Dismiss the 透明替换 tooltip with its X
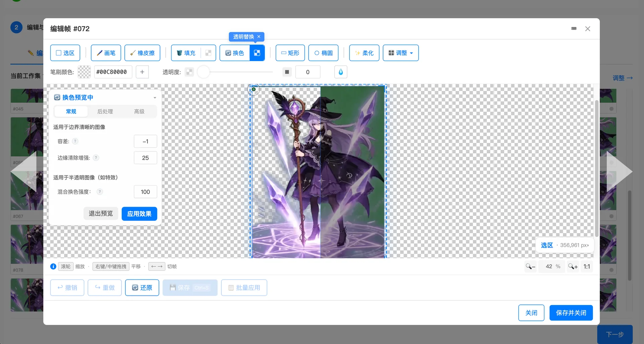This screenshot has width=644, height=344. (x=259, y=37)
